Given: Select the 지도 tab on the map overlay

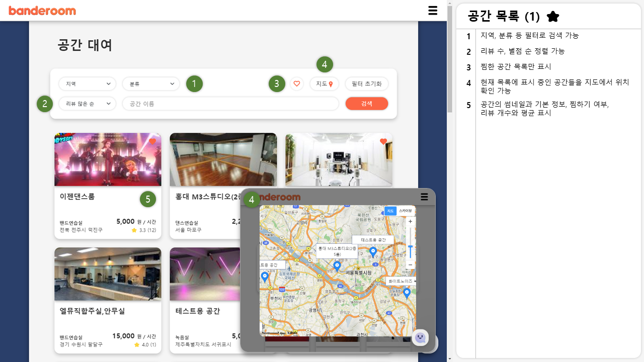Looking at the screenshot, I should pos(390,211).
